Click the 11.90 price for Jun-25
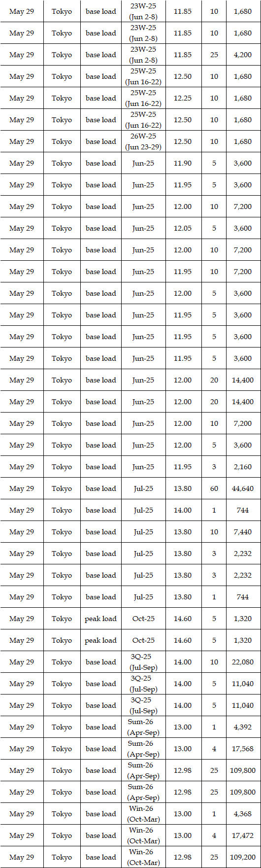Viewport: 261px width, 868px height. coord(183,163)
